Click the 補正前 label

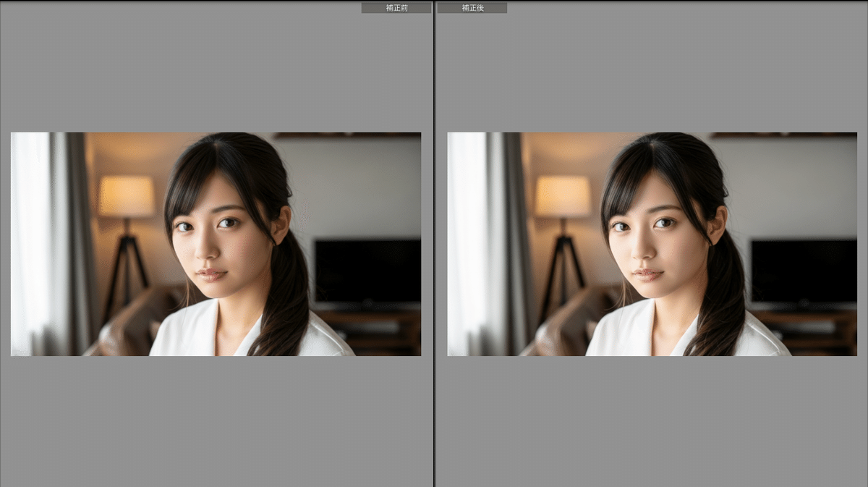[x=396, y=8]
